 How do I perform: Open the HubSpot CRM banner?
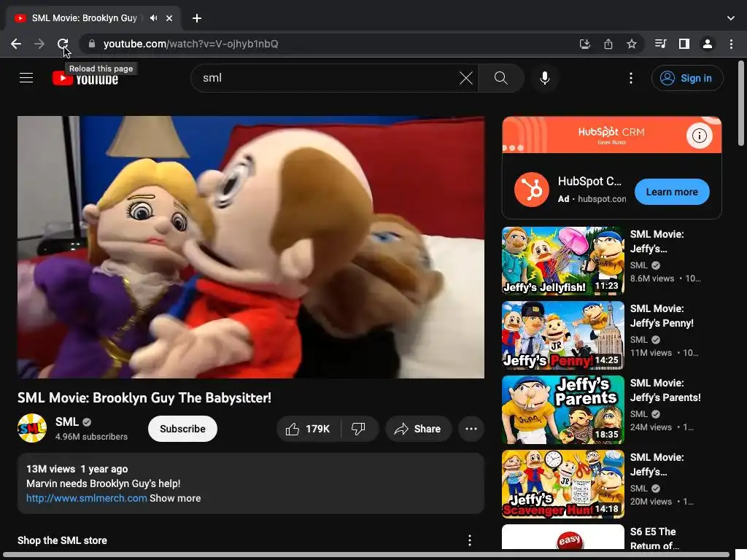point(612,135)
